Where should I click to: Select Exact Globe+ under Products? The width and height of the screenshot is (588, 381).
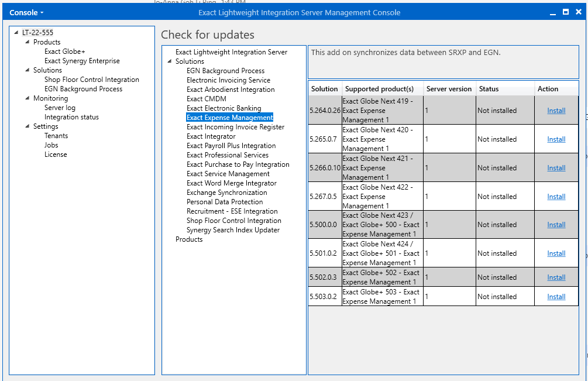click(64, 52)
